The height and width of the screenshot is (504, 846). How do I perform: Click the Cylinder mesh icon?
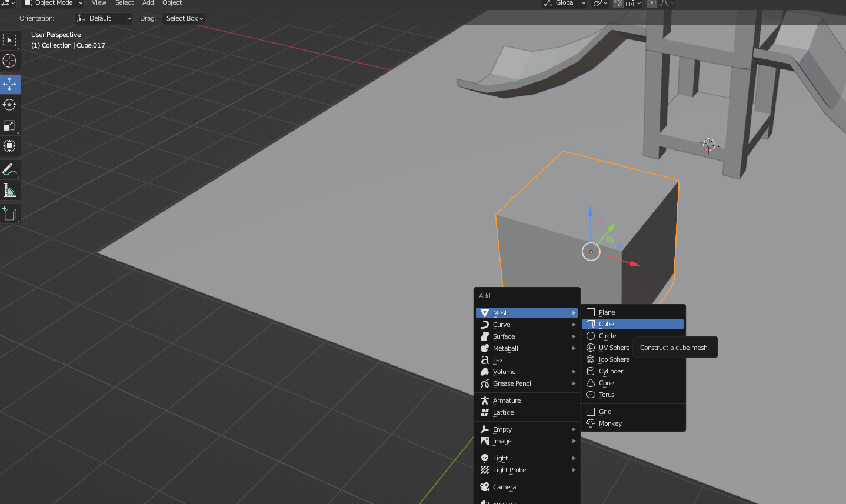pyautogui.click(x=591, y=371)
